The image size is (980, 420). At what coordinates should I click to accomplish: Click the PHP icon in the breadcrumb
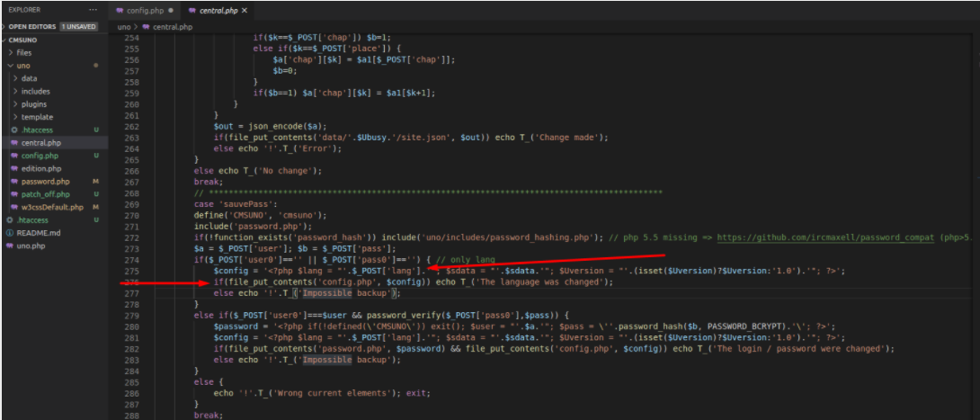147,27
